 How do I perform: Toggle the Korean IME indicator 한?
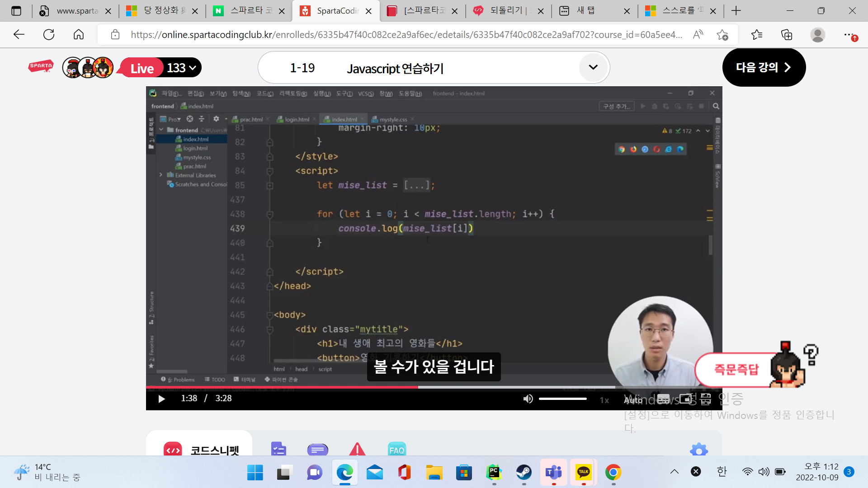(722, 472)
